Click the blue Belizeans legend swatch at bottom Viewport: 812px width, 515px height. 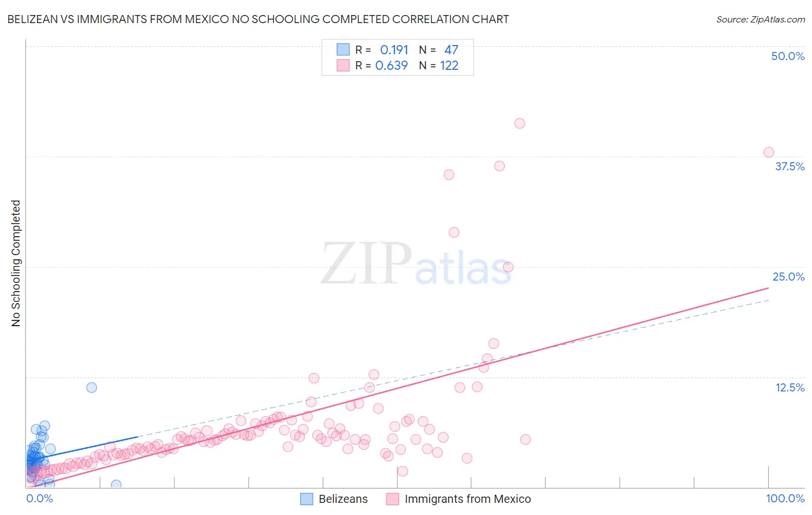coord(307,499)
